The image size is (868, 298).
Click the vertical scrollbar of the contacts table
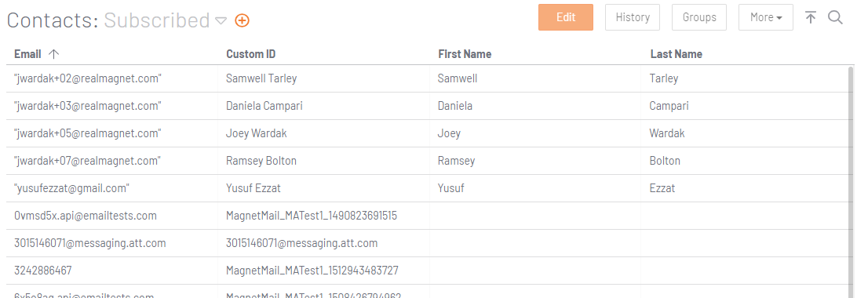852,183
